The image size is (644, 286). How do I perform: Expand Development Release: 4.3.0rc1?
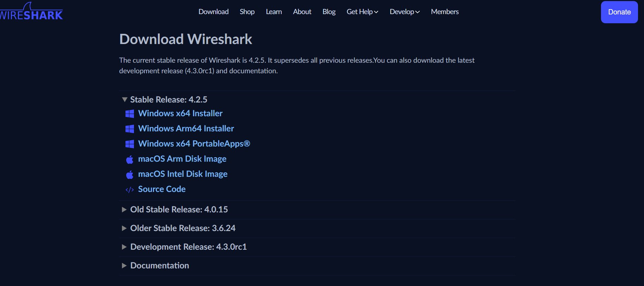(184, 247)
